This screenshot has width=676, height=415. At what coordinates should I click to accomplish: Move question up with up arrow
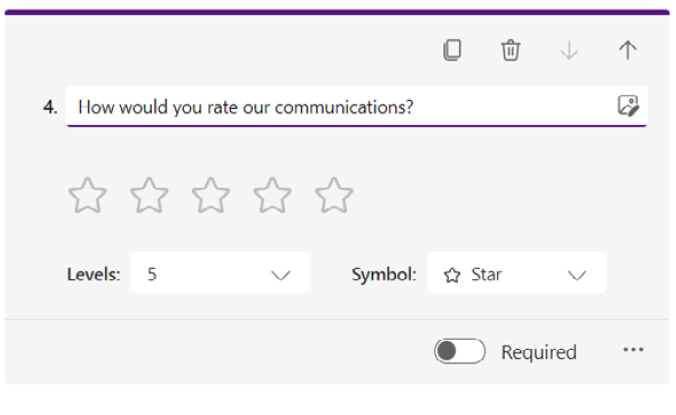[x=628, y=50]
